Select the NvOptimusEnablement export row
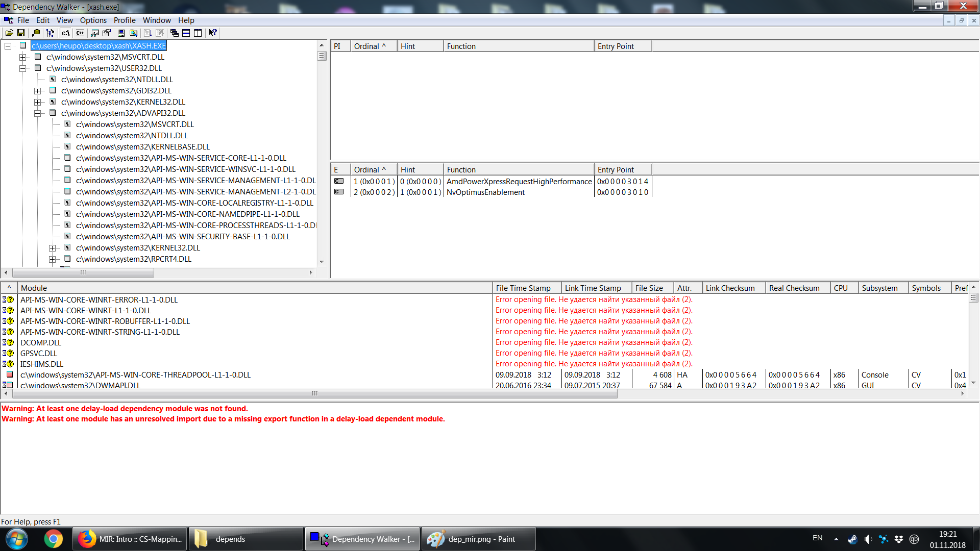 (492, 192)
